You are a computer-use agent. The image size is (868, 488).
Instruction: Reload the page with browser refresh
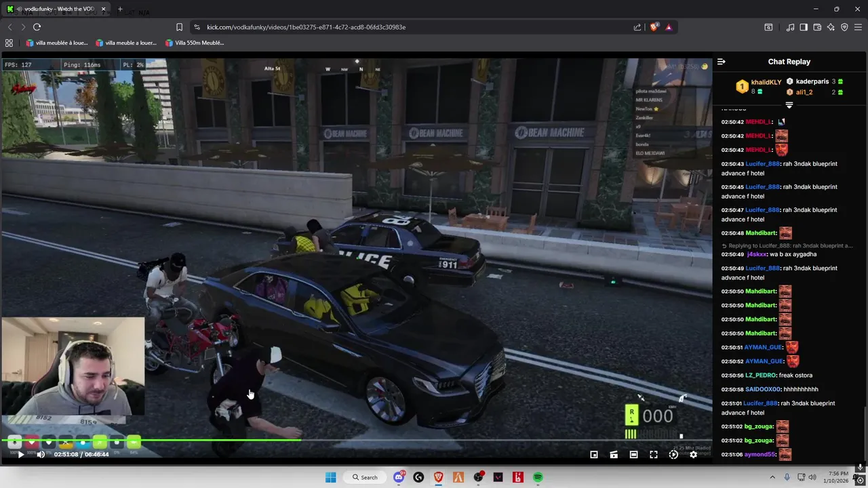click(37, 27)
